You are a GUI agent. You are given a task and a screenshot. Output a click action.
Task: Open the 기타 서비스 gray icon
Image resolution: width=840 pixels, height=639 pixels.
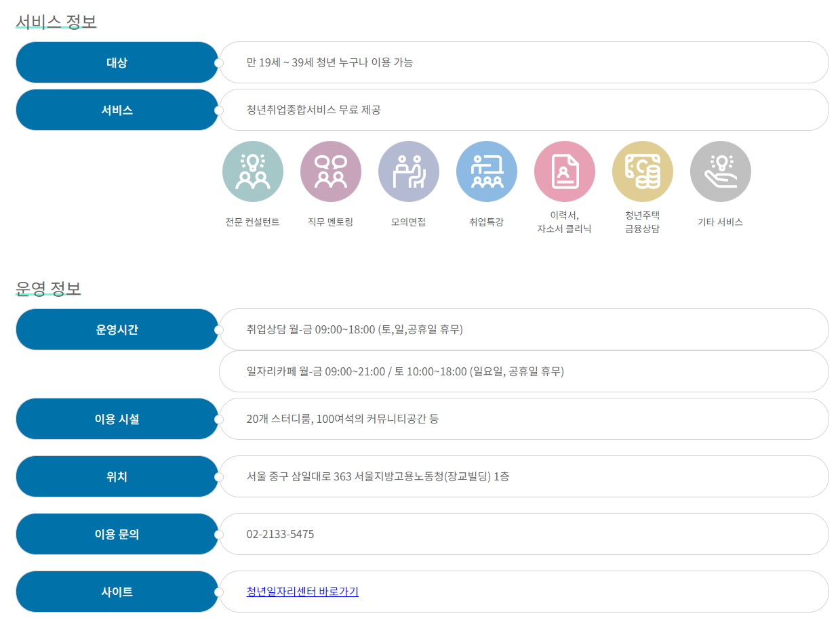click(x=720, y=171)
